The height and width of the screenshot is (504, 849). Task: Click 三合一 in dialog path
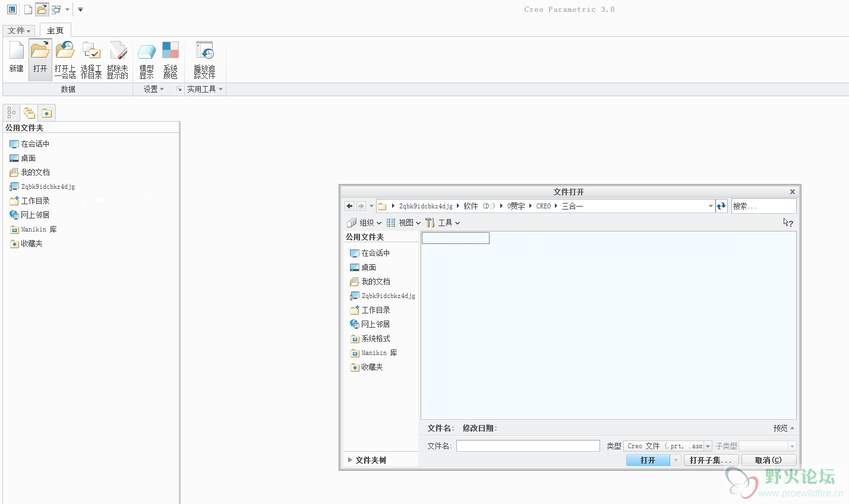(x=572, y=206)
